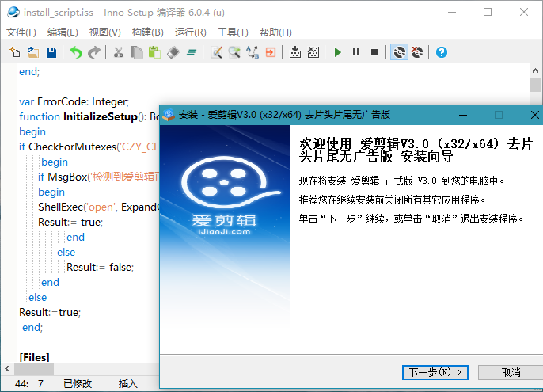The image size is (543, 392).
Task: Paste from clipboard via toolbar
Action: (x=155, y=52)
